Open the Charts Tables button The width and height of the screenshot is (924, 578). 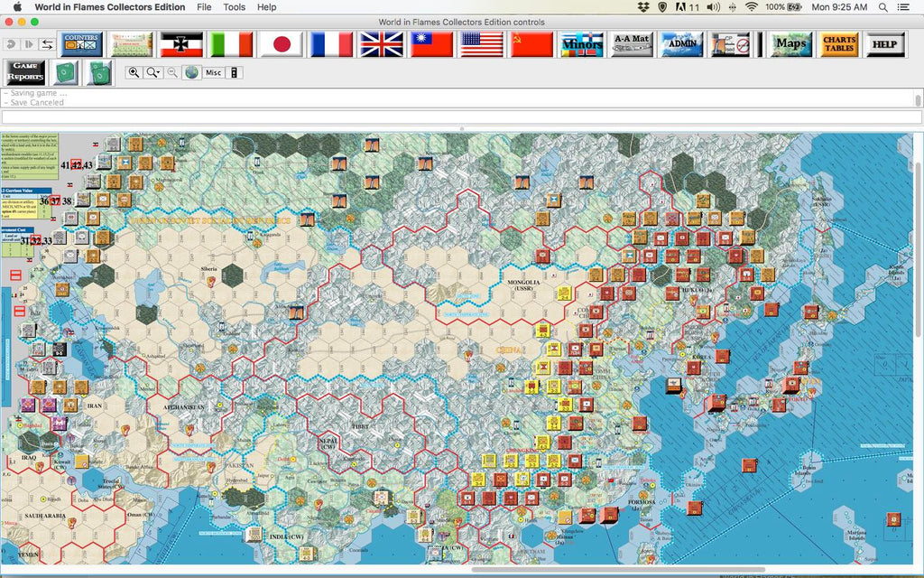pos(839,44)
